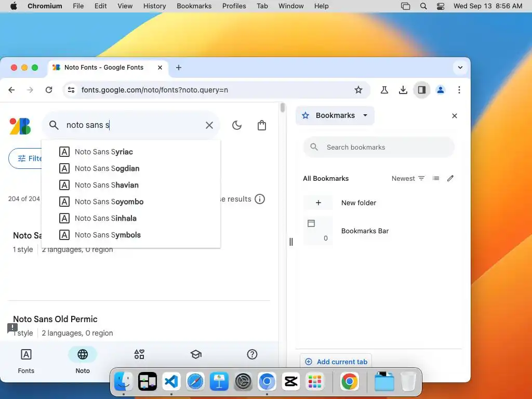Image resolution: width=532 pixels, height=399 pixels.
Task: Click the feedback icon at bottom left
Action: click(x=12, y=328)
